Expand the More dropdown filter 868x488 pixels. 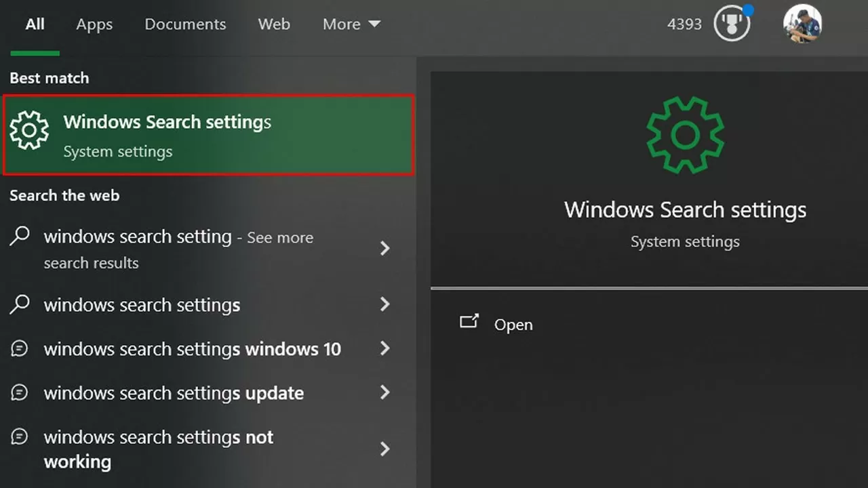[x=351, y=24]
